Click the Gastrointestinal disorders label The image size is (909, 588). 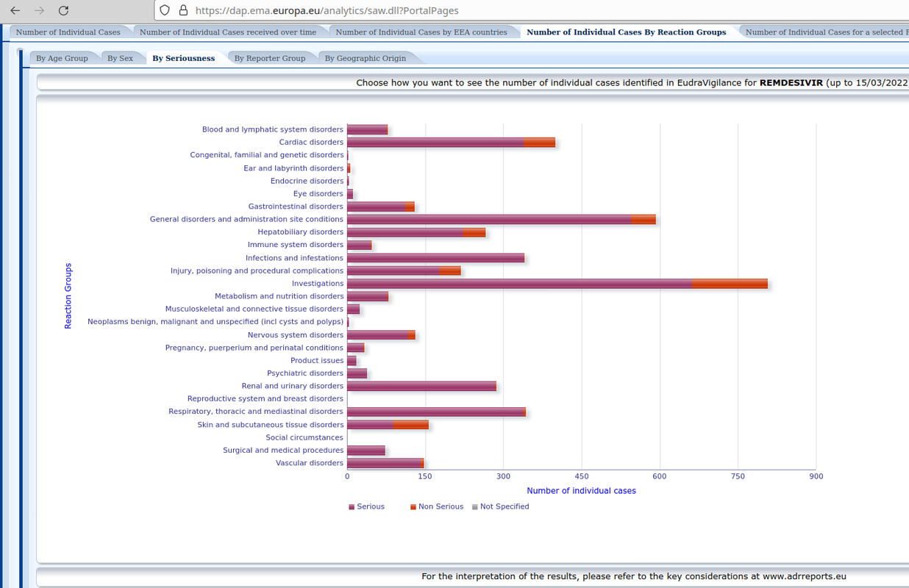[296, 207]
